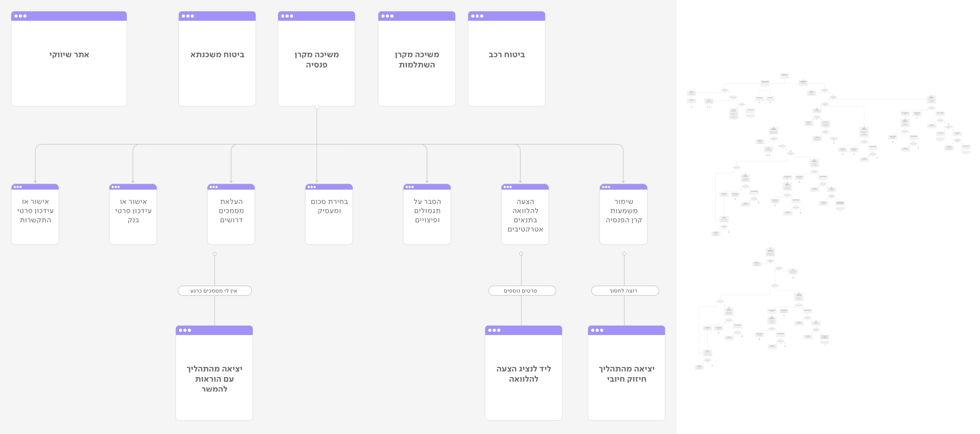Image resolution: width=980 pixels, height=434 pixels.
Task: Open the ליד לנציג הצעה להלוואה card
Action: pyautogui.click(x=523, y=373)
